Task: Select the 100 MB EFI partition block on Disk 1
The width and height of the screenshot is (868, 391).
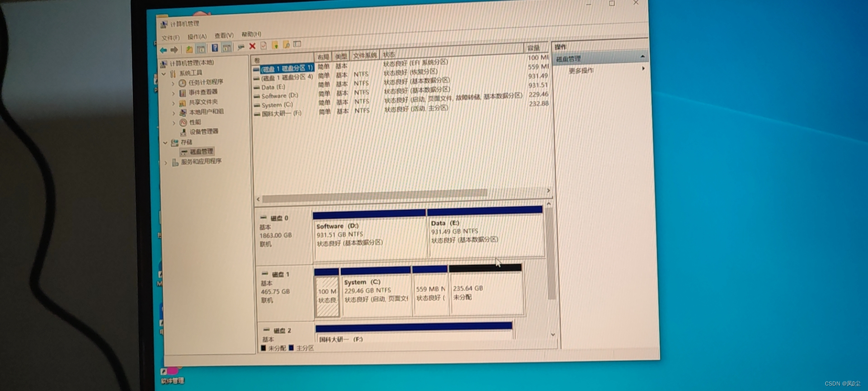Action: [x=327, y=293]
